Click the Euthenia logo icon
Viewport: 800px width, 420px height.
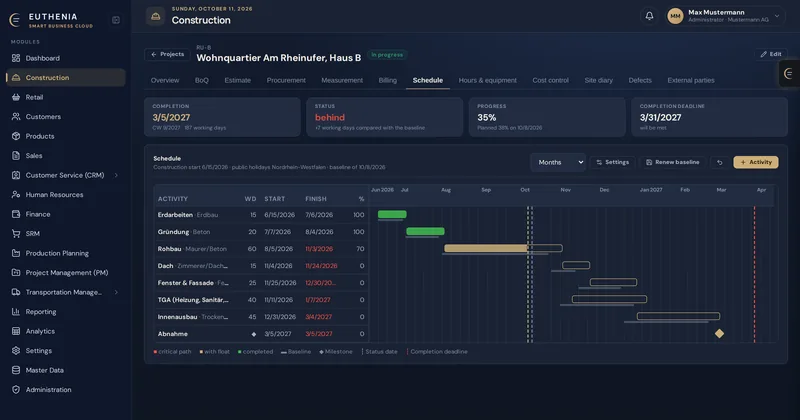15,20
